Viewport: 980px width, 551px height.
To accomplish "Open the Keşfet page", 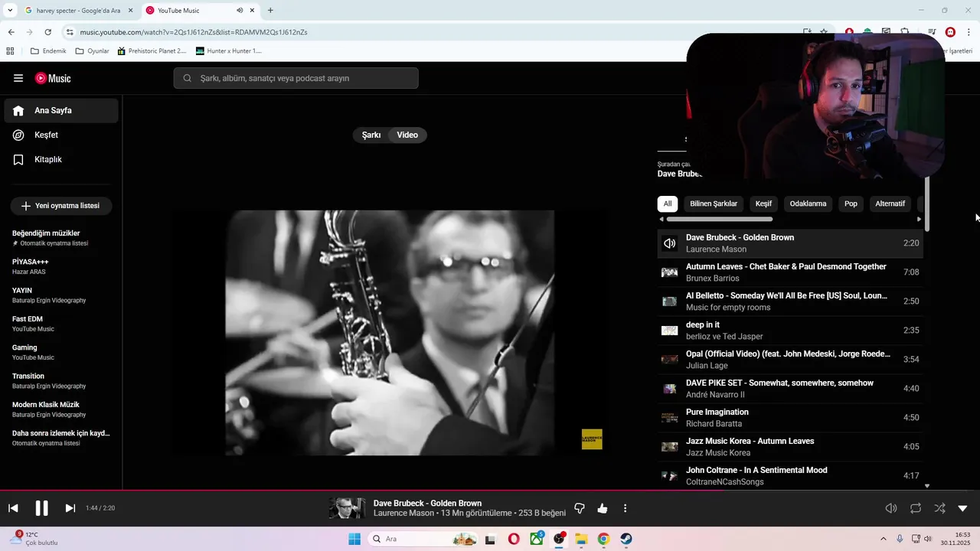I will coord(61,135).
